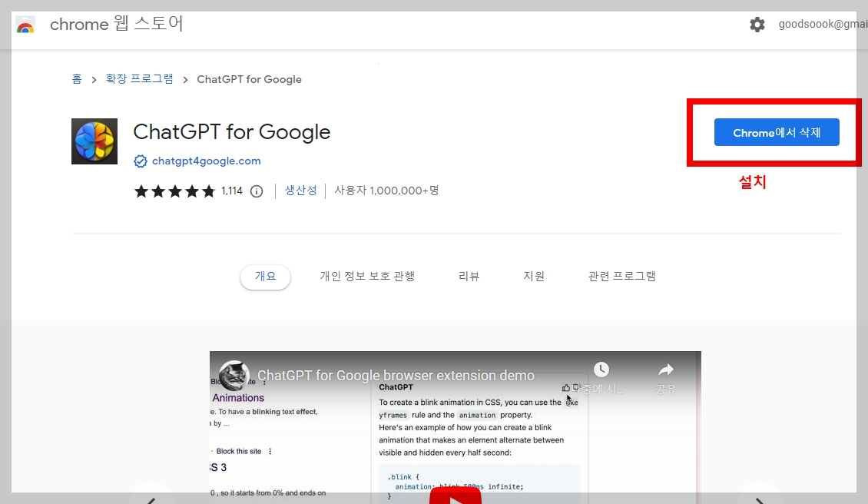Click the Chrome에서 삭제 button
Viewport: 868px width, 504px height.
777,132
